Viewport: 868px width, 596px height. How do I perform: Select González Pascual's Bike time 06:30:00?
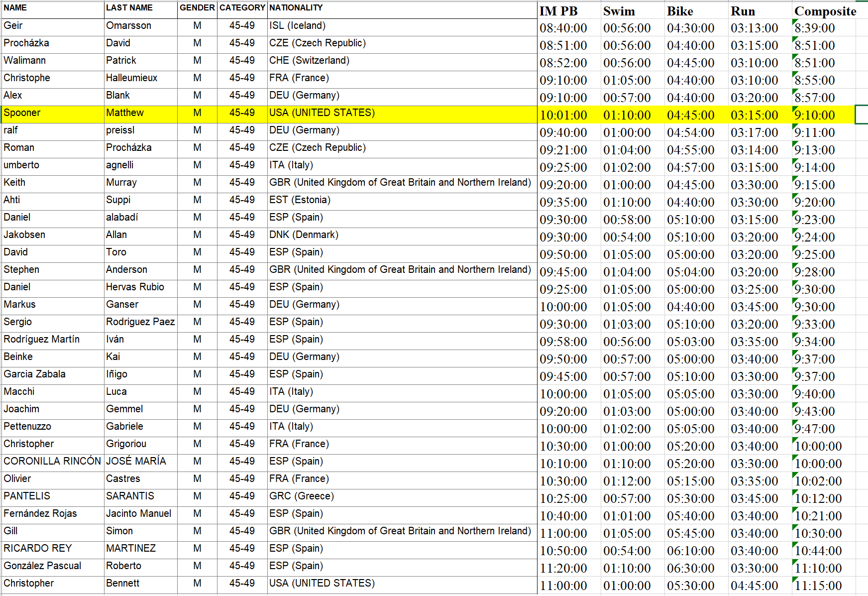point(697,568)
